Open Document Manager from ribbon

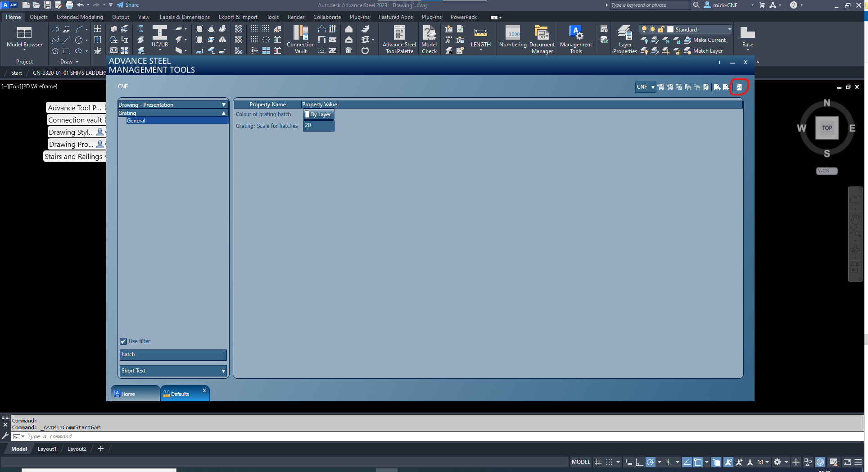tap(542, 40)
